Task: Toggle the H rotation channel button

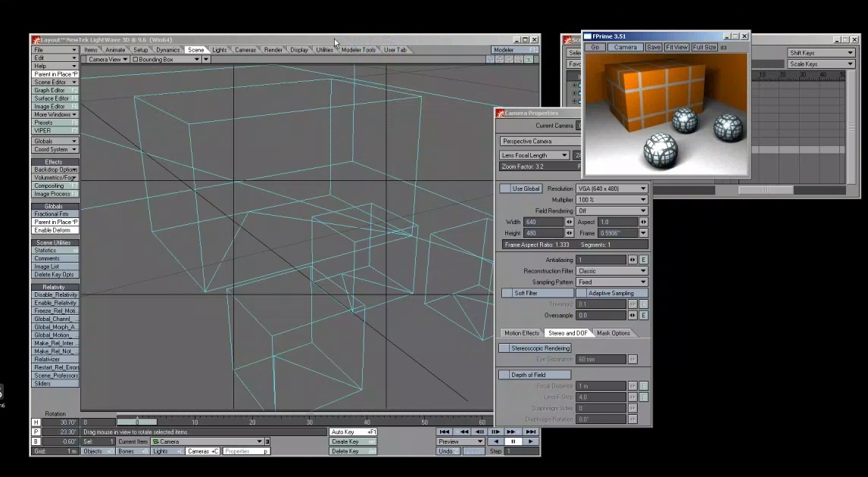Action: pyautogui.click(x=36, y=422)
